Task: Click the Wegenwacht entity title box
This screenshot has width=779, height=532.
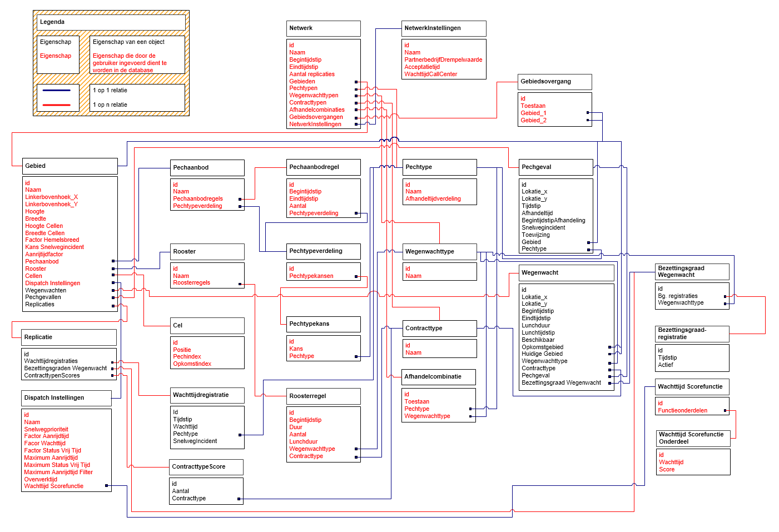Action: tap(567, 273)
